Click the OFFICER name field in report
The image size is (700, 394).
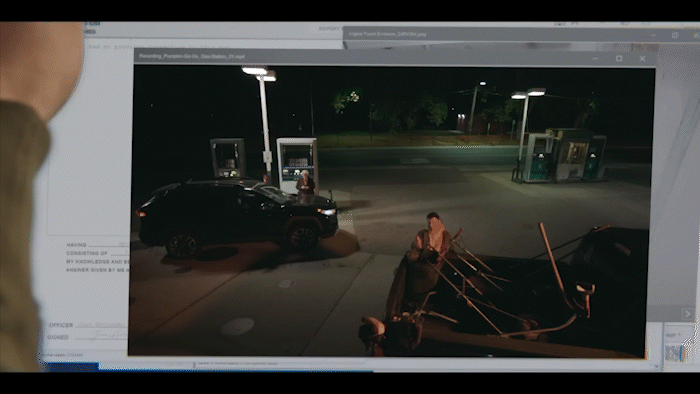103,325
